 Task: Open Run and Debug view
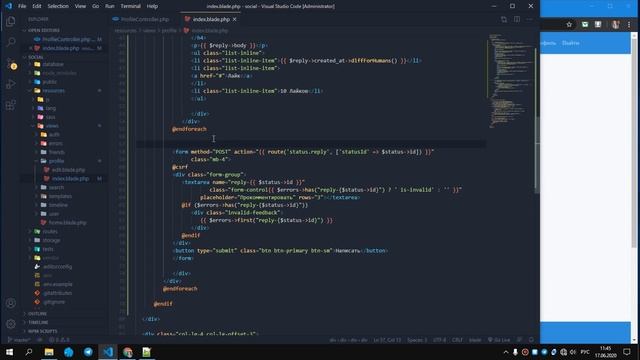11,84
